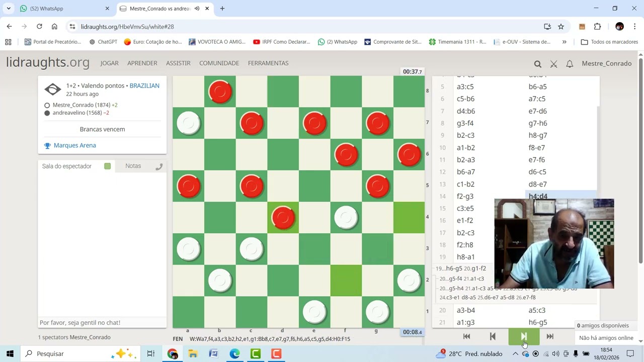The image size is (644, 362).
Task: Toggle the spectator room chat switch
Action: tap(107, 166)
